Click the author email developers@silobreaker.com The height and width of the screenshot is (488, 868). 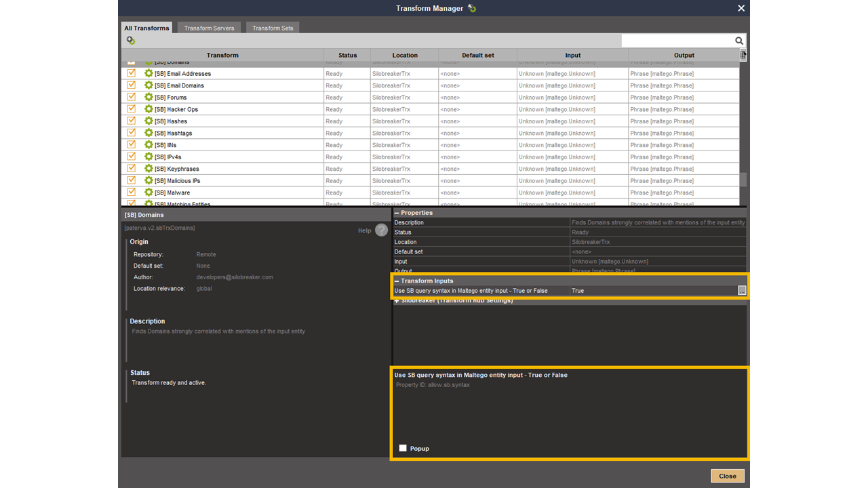coord(235,277)
